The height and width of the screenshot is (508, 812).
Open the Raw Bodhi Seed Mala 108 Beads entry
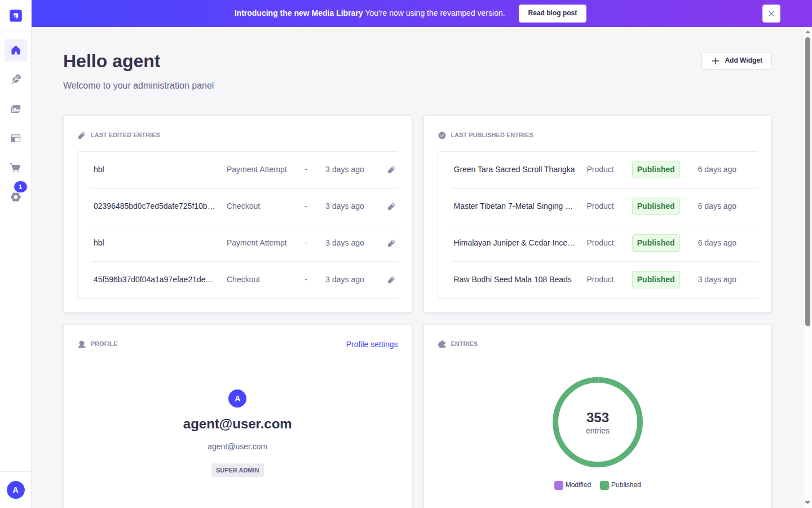[x=513, y=279]
